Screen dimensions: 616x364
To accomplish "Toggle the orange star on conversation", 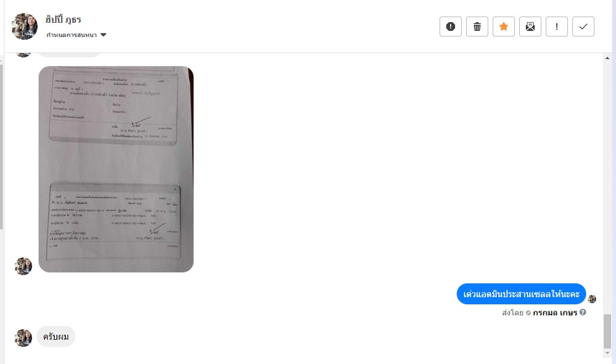I will coord(504,27).
